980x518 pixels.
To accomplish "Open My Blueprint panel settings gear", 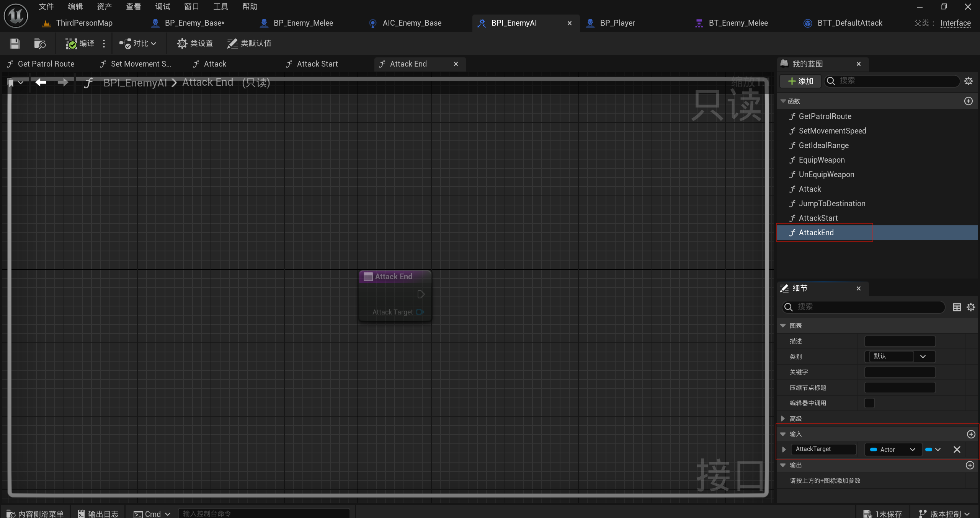I will 968,81.
